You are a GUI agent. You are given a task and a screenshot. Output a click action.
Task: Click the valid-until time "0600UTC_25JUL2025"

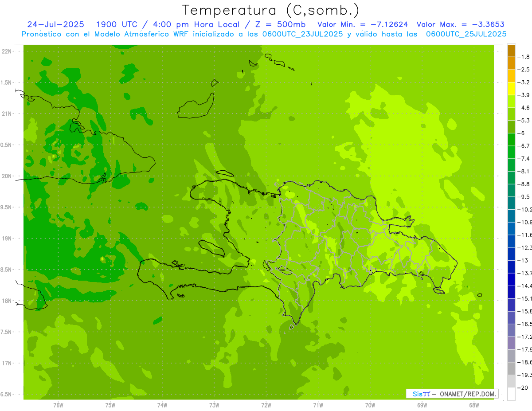point(466,34)
